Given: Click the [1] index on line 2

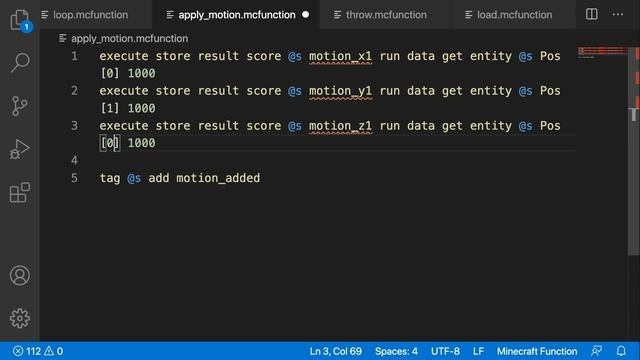Looking at the screenshot, I should point(110,108).
